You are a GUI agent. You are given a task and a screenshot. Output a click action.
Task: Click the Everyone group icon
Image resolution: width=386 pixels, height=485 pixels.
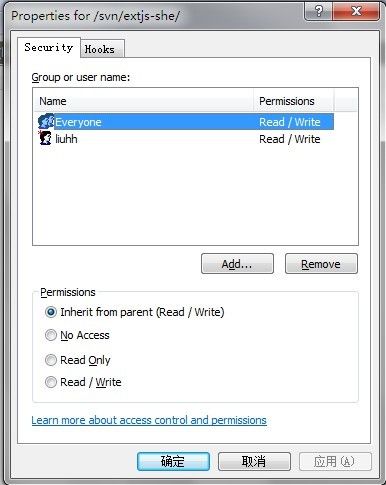click(x=46, y=122)
